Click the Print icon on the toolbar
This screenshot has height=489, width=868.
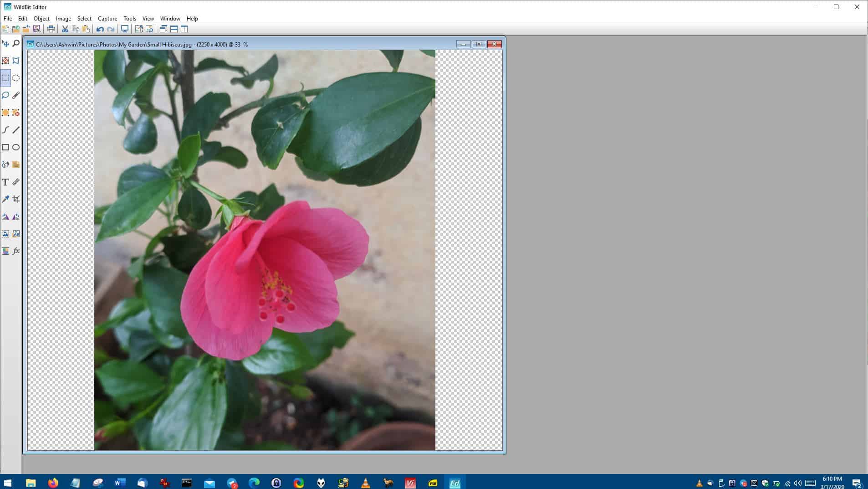pos(50,29)
